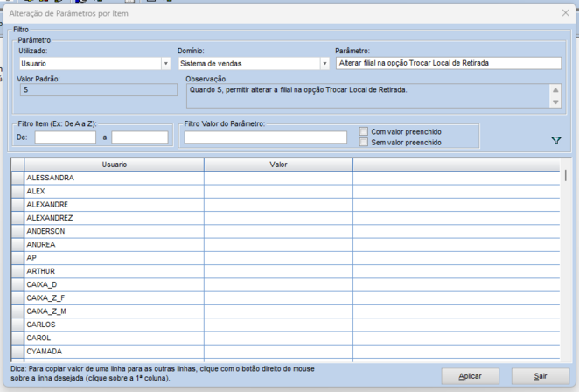The height and width of the screenshot is (392, 579).
Task: Click the Valor cell for CARLOS
Action: [278, 325]
